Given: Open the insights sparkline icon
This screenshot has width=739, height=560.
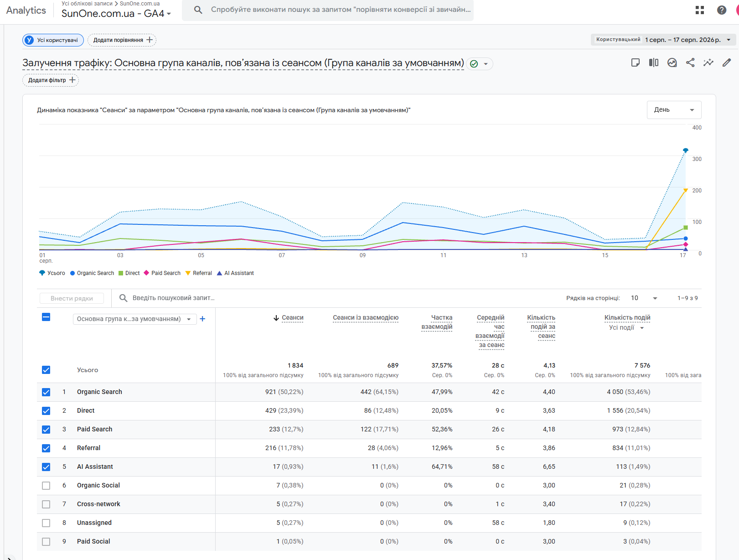Looking at the screenshot, I should 708,62.
